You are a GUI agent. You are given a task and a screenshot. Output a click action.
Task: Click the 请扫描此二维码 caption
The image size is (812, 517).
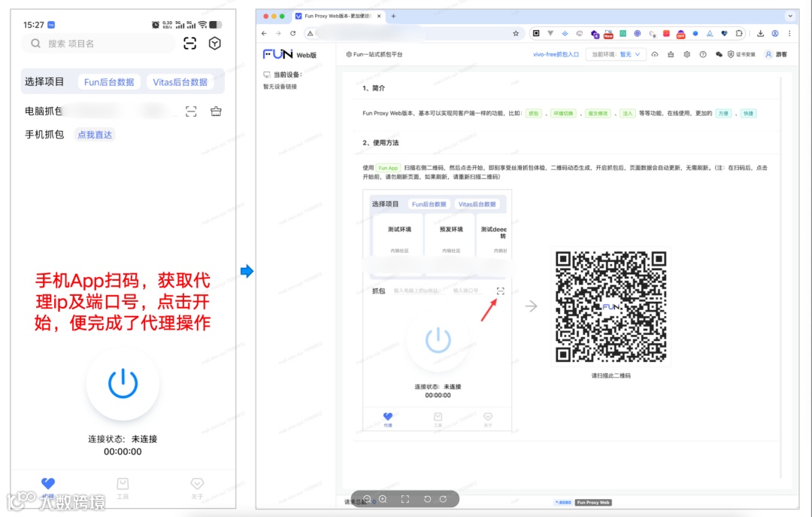coord(611,376)
